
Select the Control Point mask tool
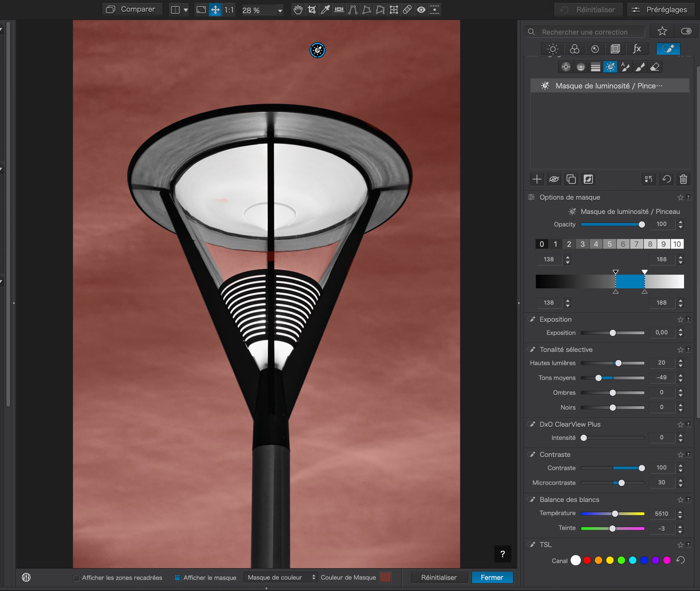tap(566, 67)
